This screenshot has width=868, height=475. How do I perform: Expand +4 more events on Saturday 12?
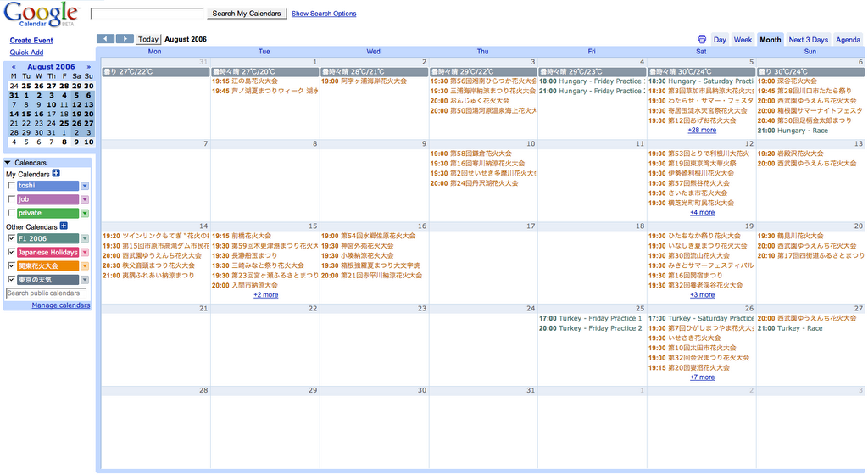coord(702,213)
